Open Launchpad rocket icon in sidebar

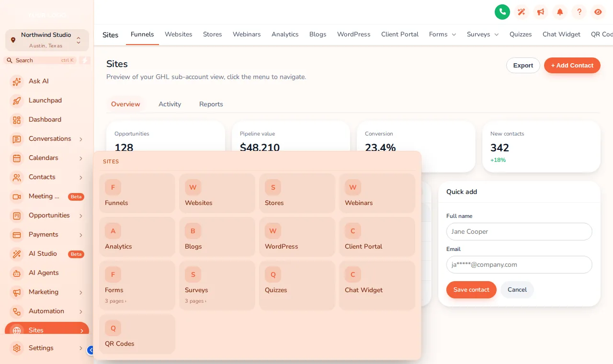point(17,101)
